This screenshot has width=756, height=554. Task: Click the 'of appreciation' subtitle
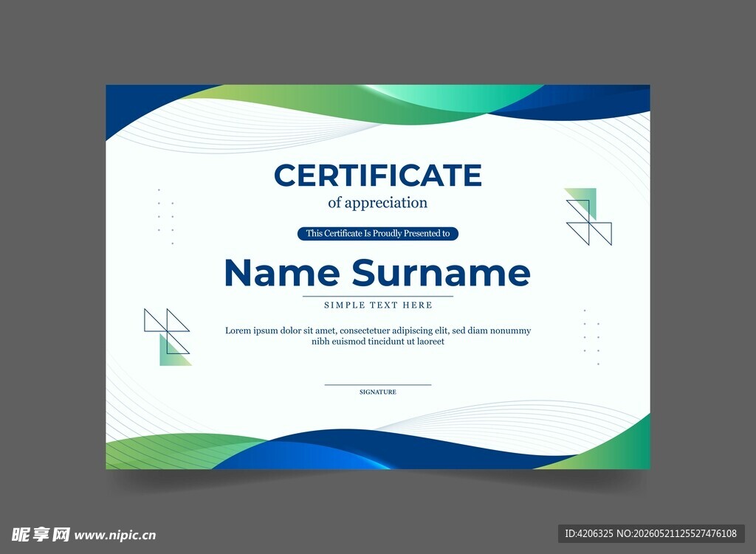(x=378, y=203)
